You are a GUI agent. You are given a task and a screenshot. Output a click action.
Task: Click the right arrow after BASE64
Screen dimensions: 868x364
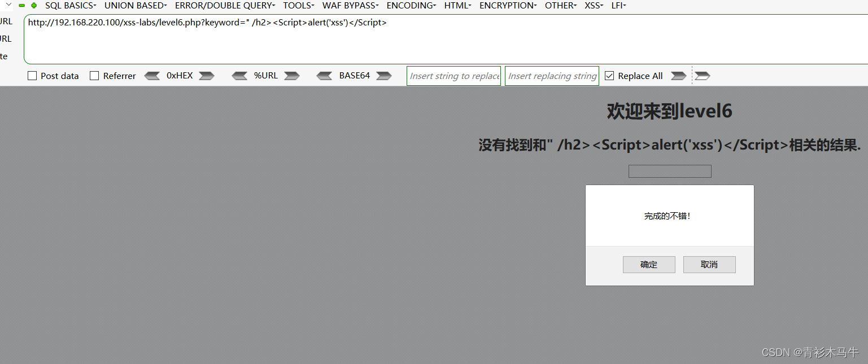(x=384, y=76)
